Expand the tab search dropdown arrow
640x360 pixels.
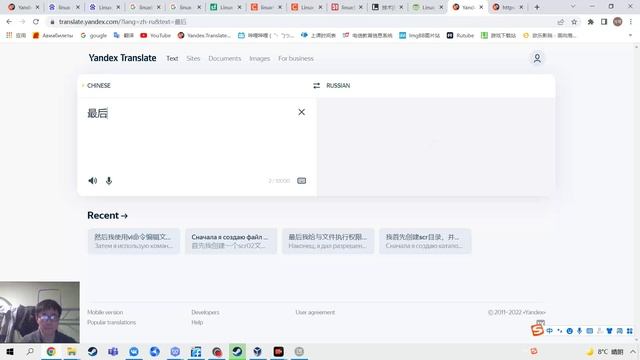point(573,7)
